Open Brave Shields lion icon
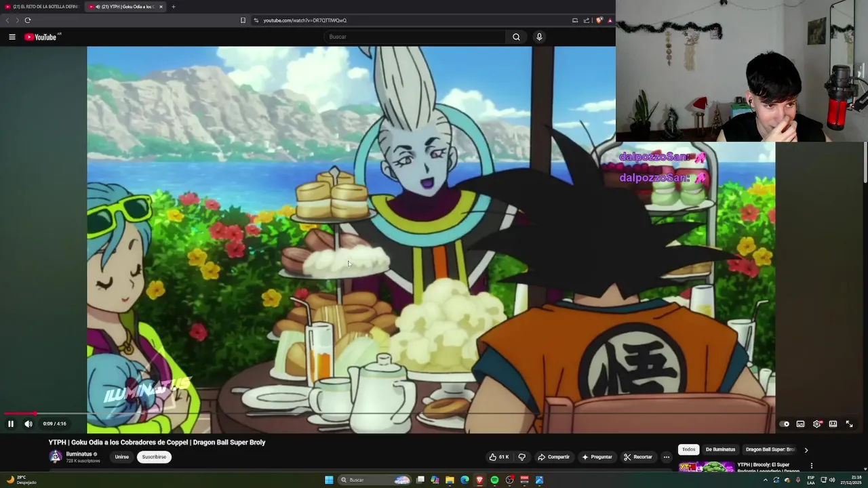 [599, 20]
